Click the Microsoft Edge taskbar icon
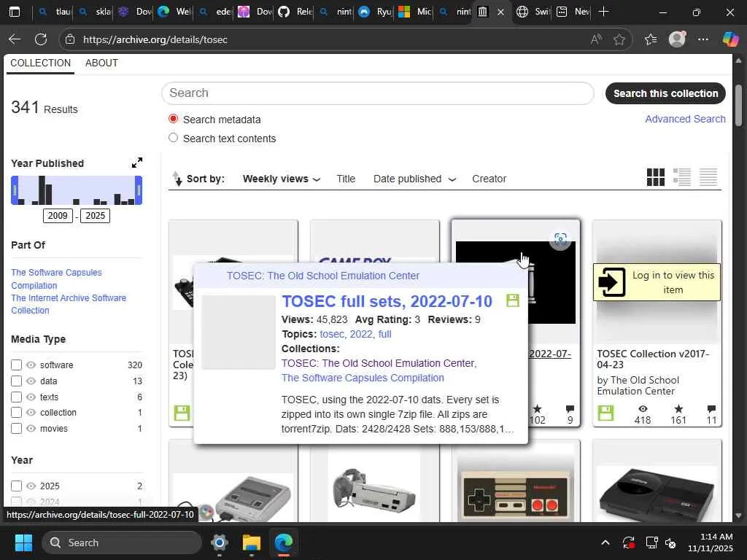Viewport: 747px width, 560px height. [284, 542]
